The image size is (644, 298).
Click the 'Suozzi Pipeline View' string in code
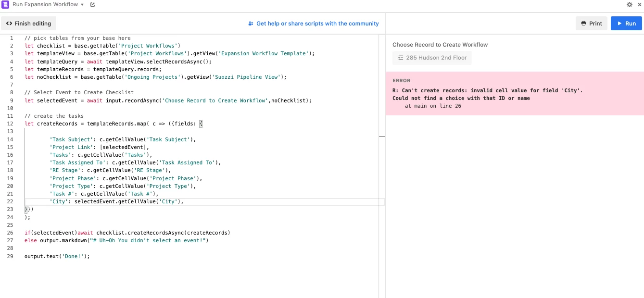click(248, 77)
